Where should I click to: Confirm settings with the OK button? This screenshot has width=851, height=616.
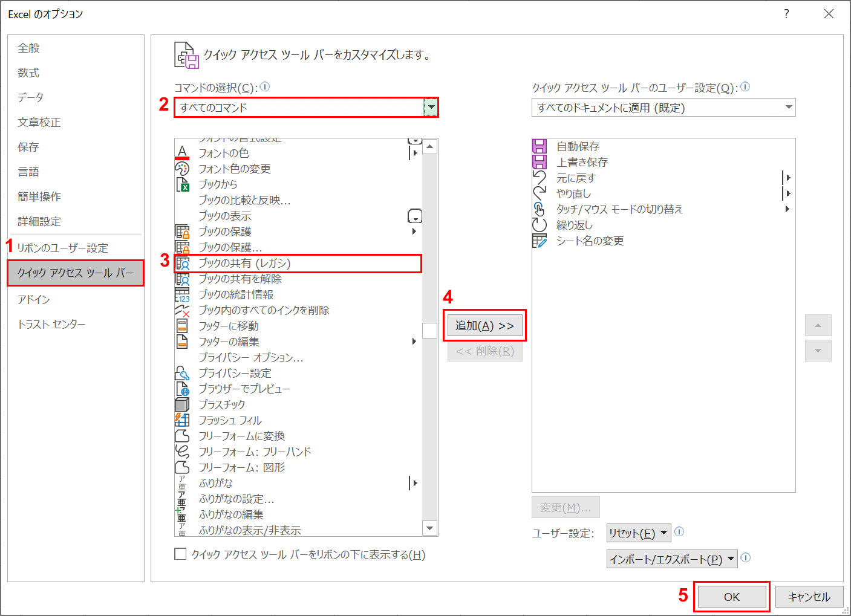(x=731, y=596)
